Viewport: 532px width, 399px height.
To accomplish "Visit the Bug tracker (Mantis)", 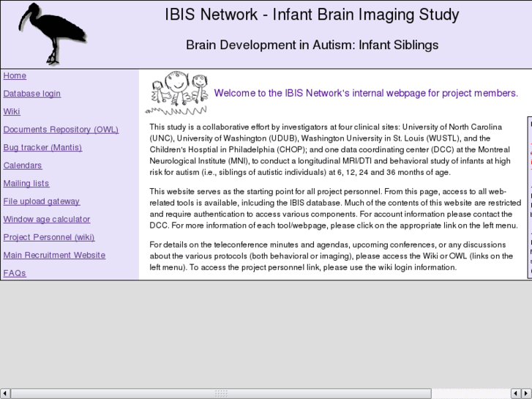I will point(42,148).
